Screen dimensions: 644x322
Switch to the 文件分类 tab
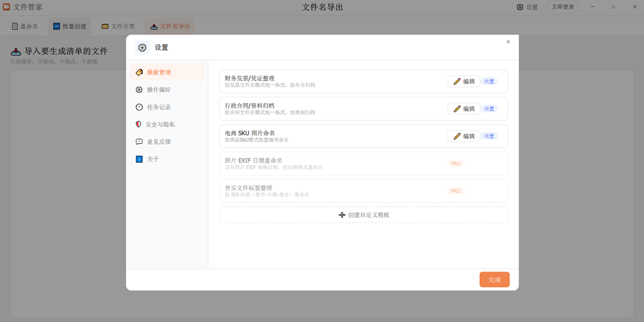pyautogui.click(x=118, y=26)
